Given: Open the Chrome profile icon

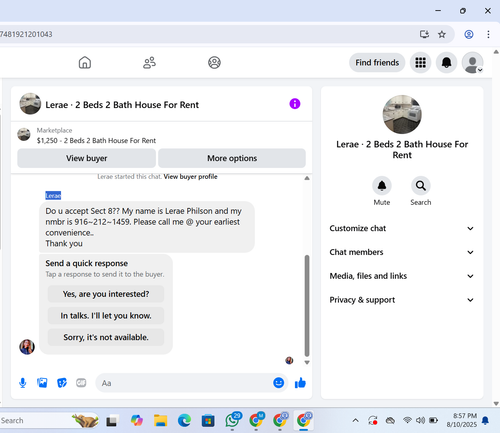Looking at the screenshot, I should 469,34.
